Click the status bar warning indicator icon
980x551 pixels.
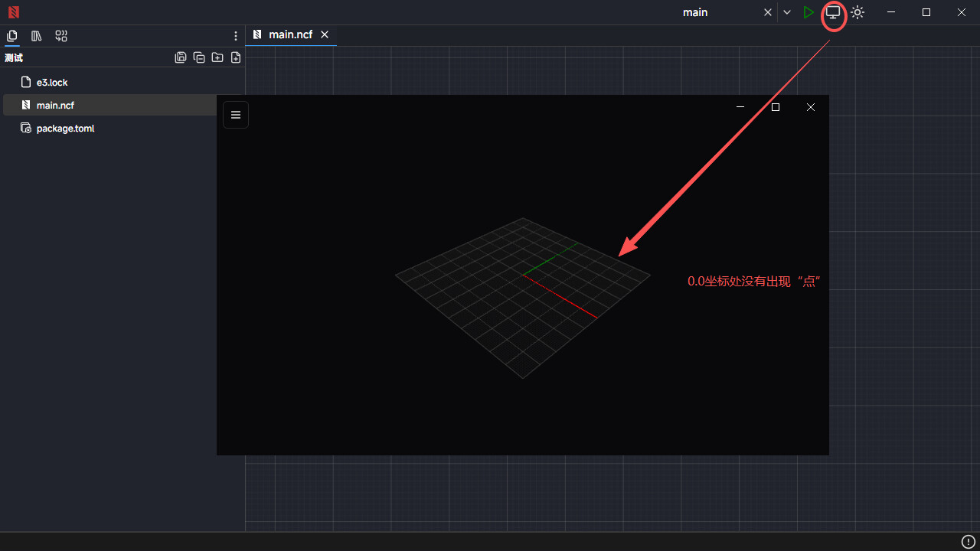pyautogui.click(x=968, y=542)
